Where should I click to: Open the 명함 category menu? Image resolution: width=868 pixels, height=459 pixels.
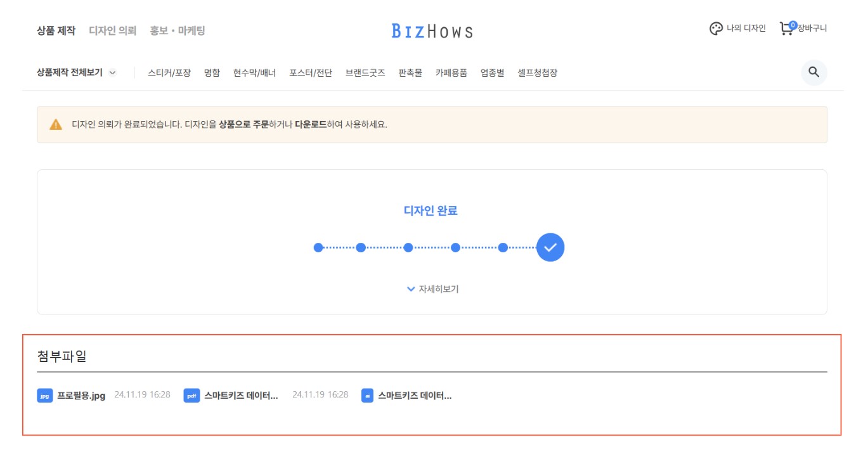pyautogui.click(x=212, y=73)
